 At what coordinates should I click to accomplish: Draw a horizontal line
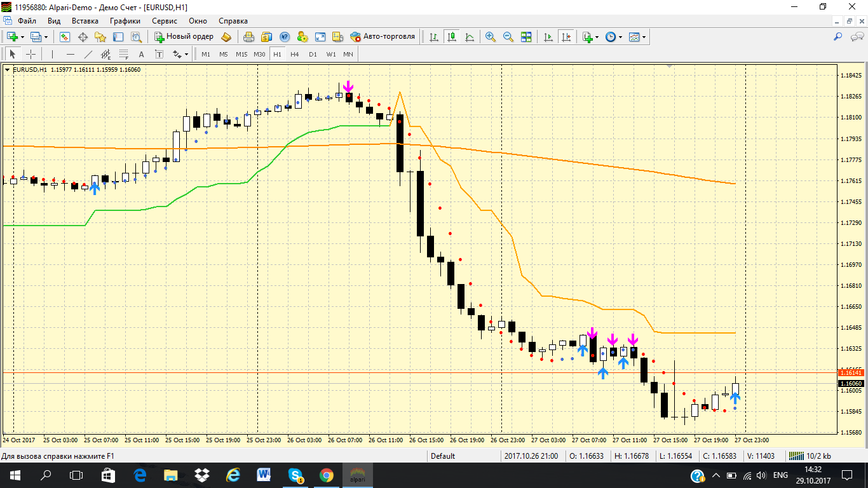coord(71,54)
